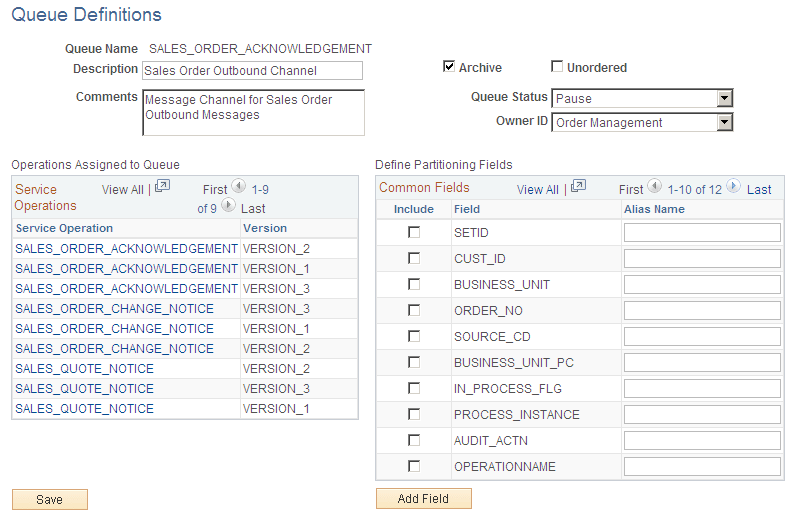
Task: Check Include for BUSINESS_UNIT field
Action: [x=414, y=284]
